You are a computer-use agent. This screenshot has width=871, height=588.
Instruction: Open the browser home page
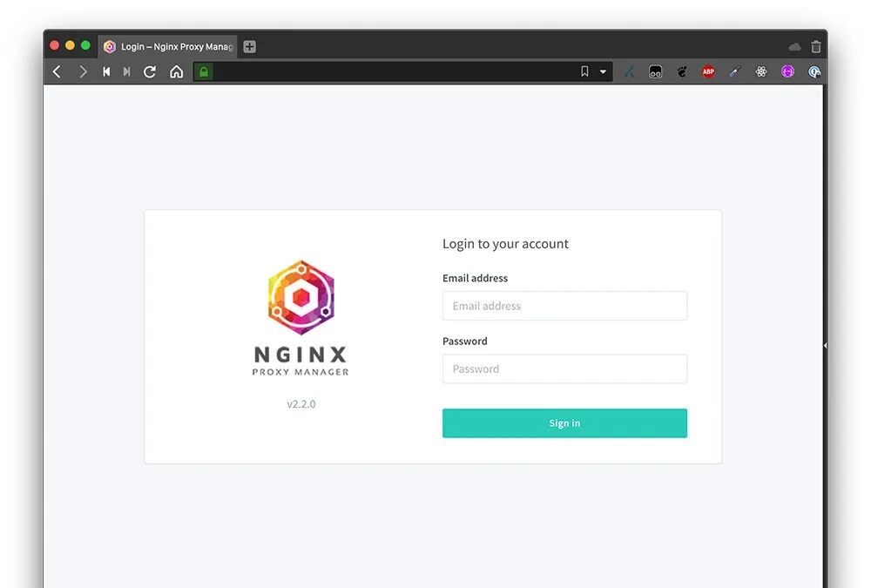tap(176, 71)
